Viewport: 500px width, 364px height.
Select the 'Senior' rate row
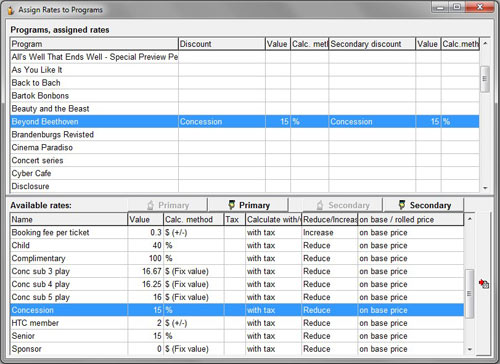[237, 336]
